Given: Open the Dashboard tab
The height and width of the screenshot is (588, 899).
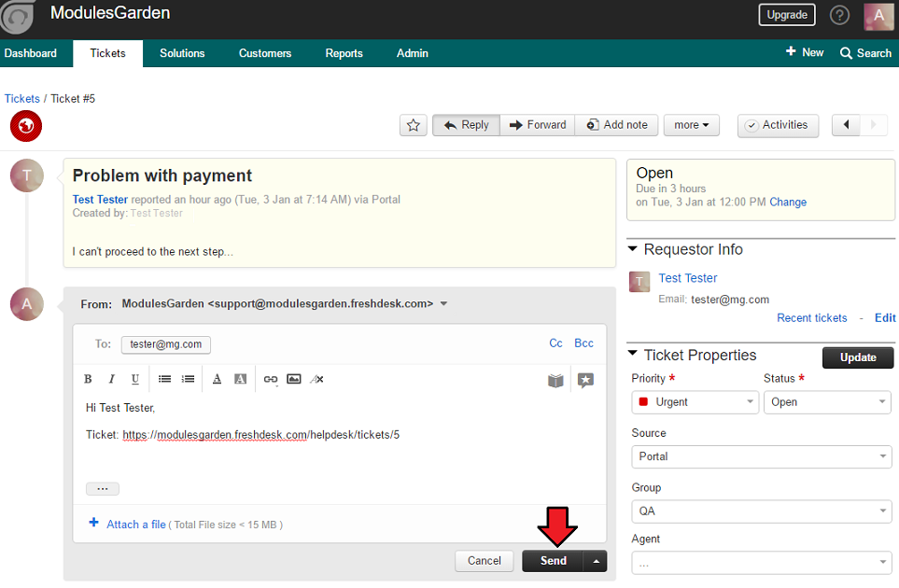Looking at the screenshot, I should click(31, 53).
